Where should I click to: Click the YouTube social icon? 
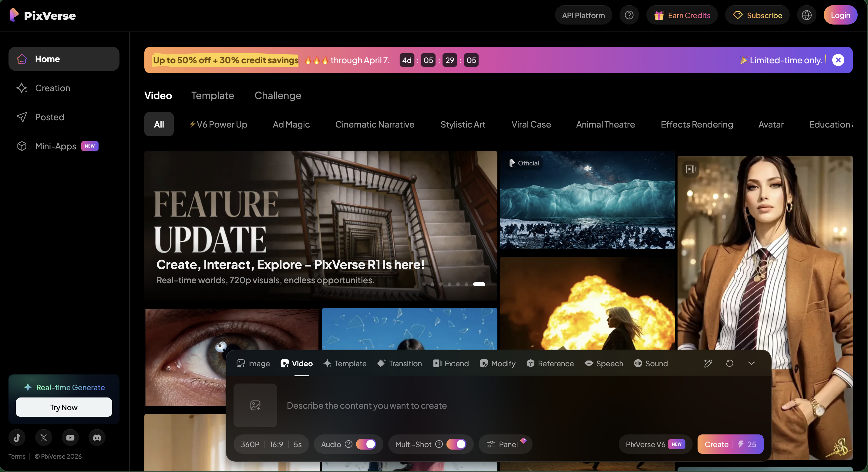click(x=70, y=437)
